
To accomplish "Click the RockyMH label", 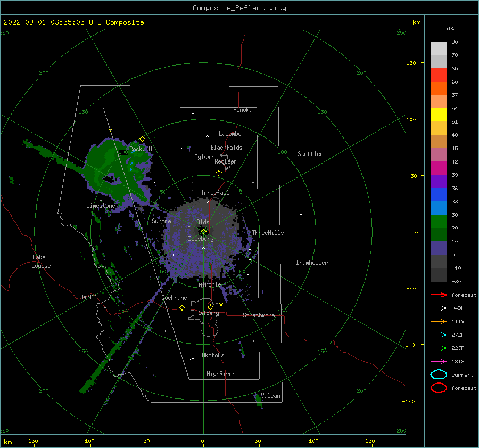I will point(141,149).
